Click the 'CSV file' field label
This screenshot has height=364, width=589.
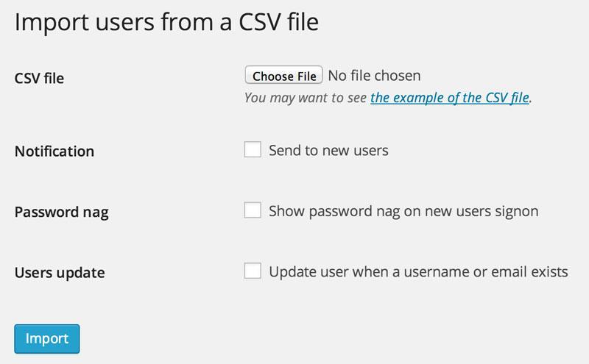pos(39,79)
